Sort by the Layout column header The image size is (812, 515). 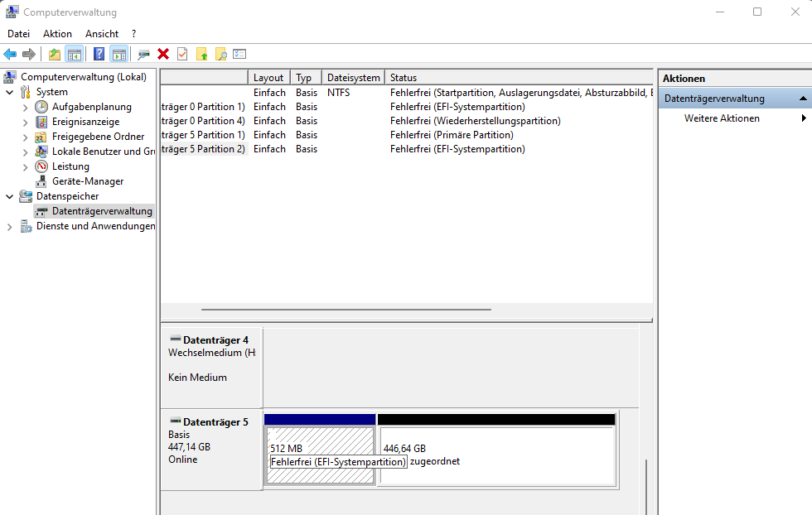click(269, 78)
